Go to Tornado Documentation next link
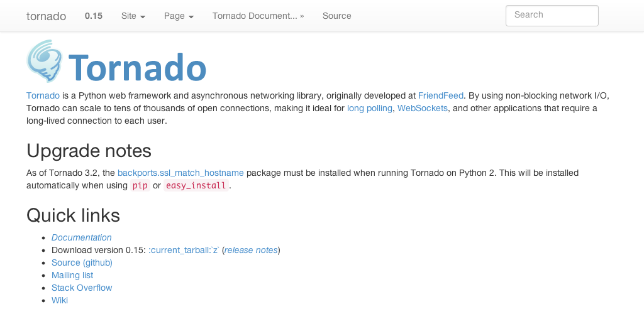Screen dimensions: 644x314 click(258, 16)
